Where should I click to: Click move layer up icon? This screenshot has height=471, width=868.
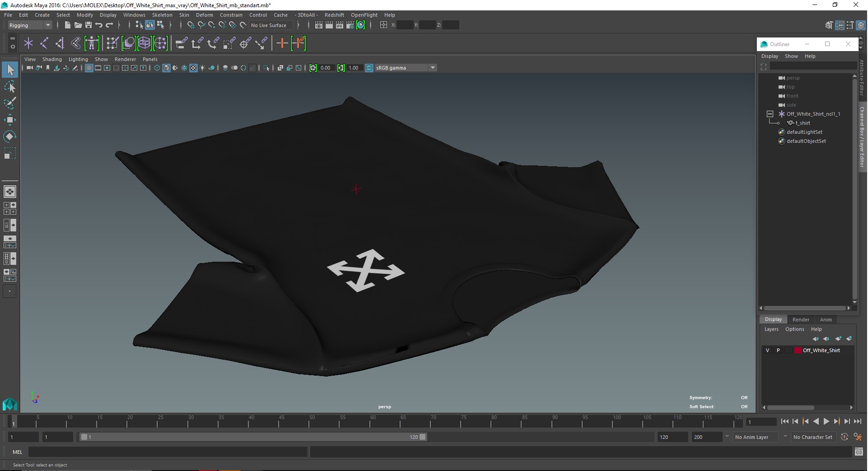pyautogui.click(x=816, y=339)
